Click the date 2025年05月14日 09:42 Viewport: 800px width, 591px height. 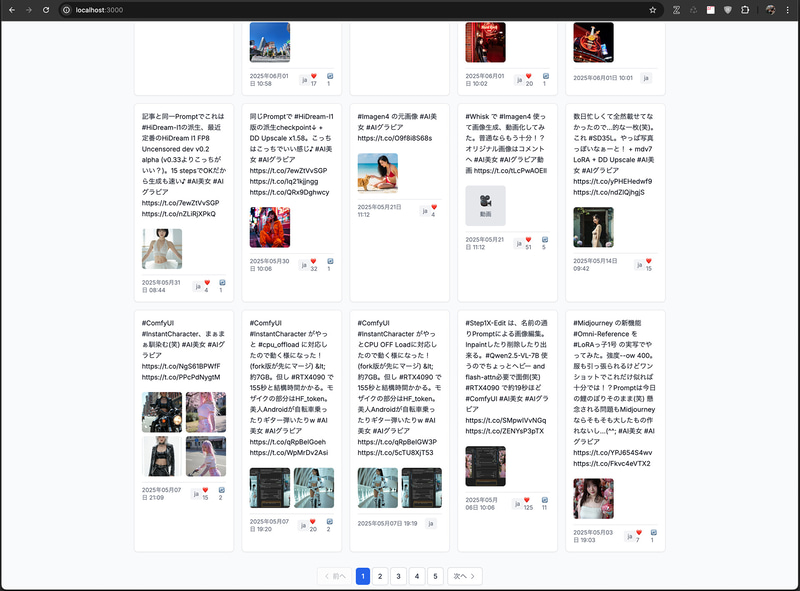click(595, 264)
